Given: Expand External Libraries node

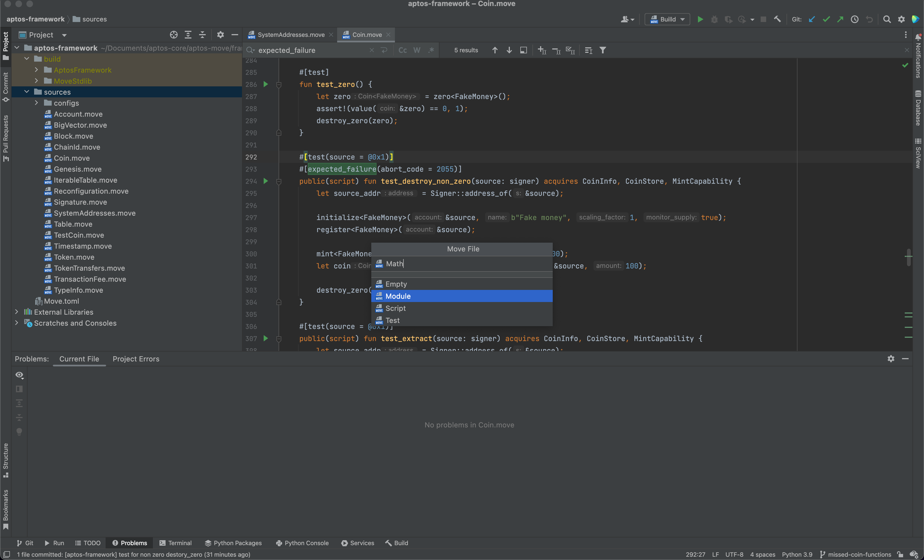Looking at the screenshot, I should (16, 312).
